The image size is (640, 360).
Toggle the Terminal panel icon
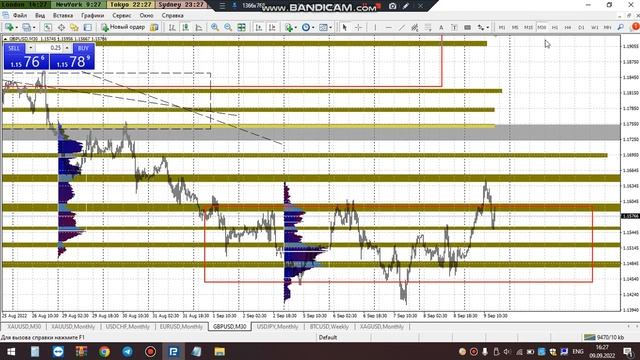[x=87, y=27]
